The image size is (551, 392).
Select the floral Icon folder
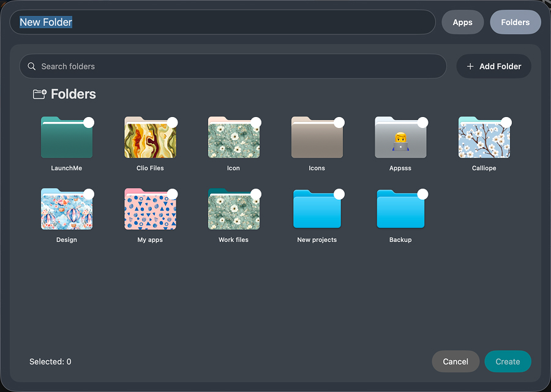(x=233, y=137)
